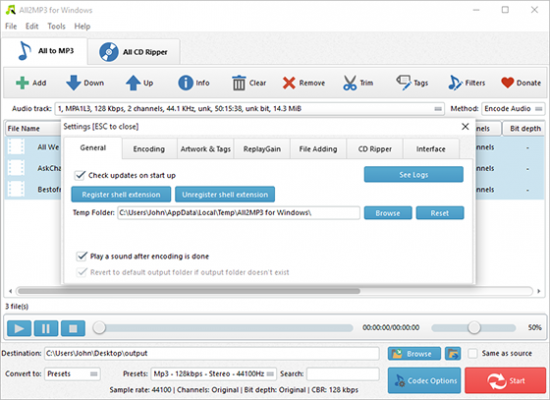Browse for a destination folder

414,354
